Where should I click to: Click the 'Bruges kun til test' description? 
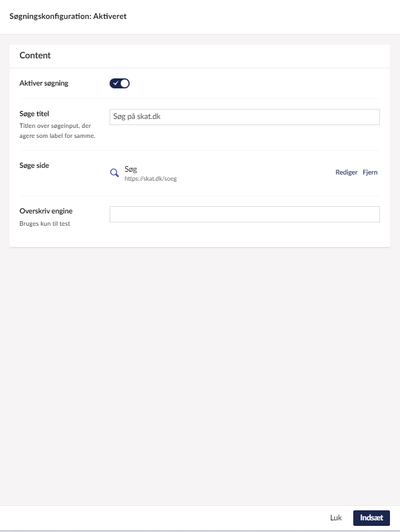pyautogui.click(x=45, y=223)
